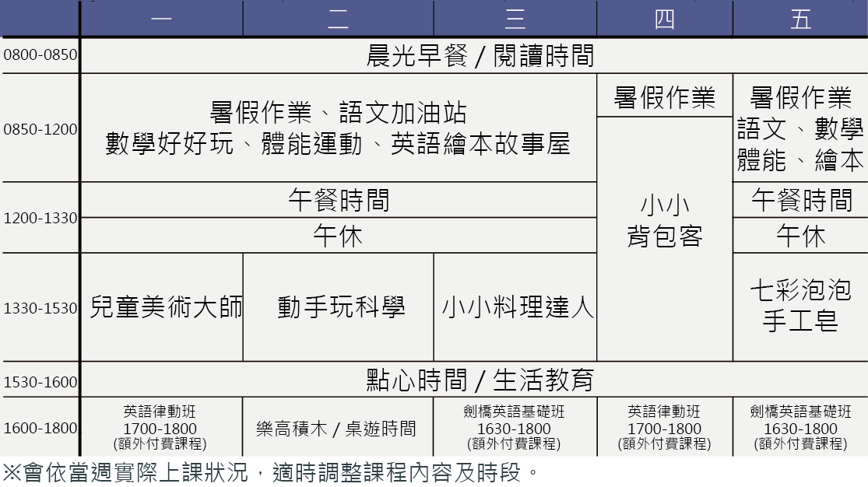Click the 小小料理達人 class cell
The width and height of the screenshot is (868, 487).
point(515,307)
